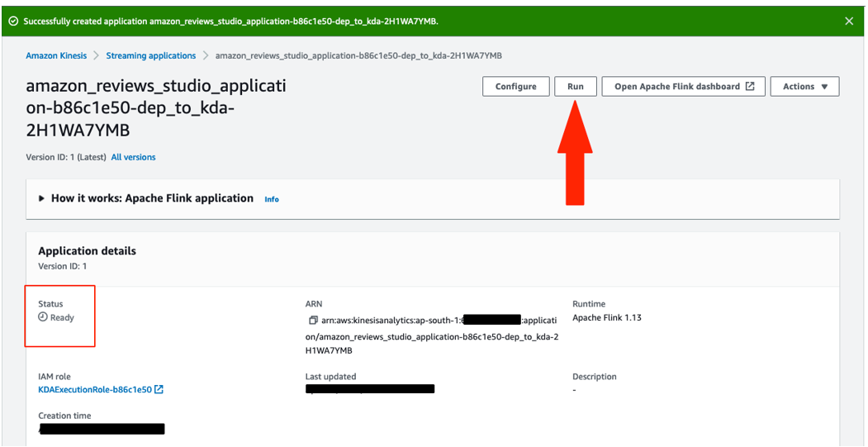View the All versions link
868x447 pixels.
coord(134,157)
